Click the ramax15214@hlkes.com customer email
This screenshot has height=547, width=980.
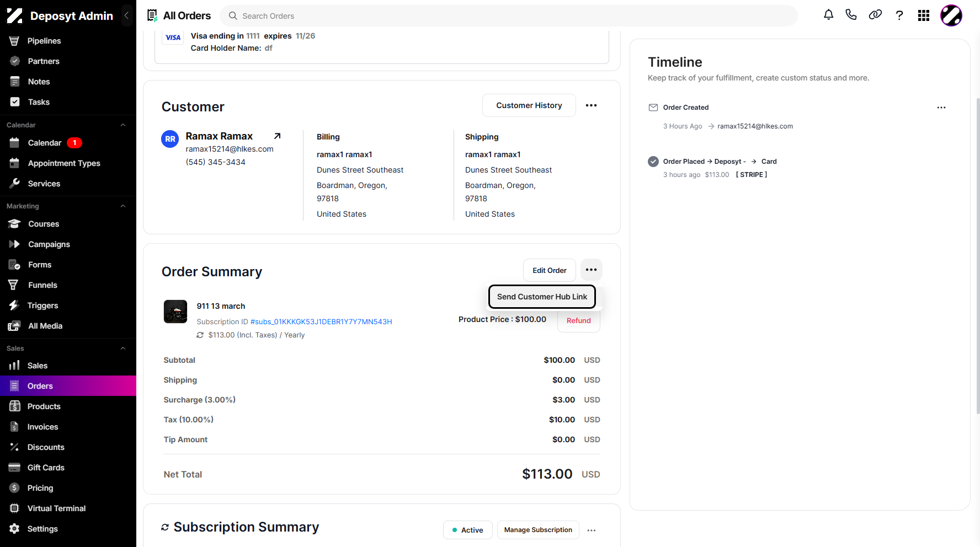pyautogui.click(x=230, y=149)
